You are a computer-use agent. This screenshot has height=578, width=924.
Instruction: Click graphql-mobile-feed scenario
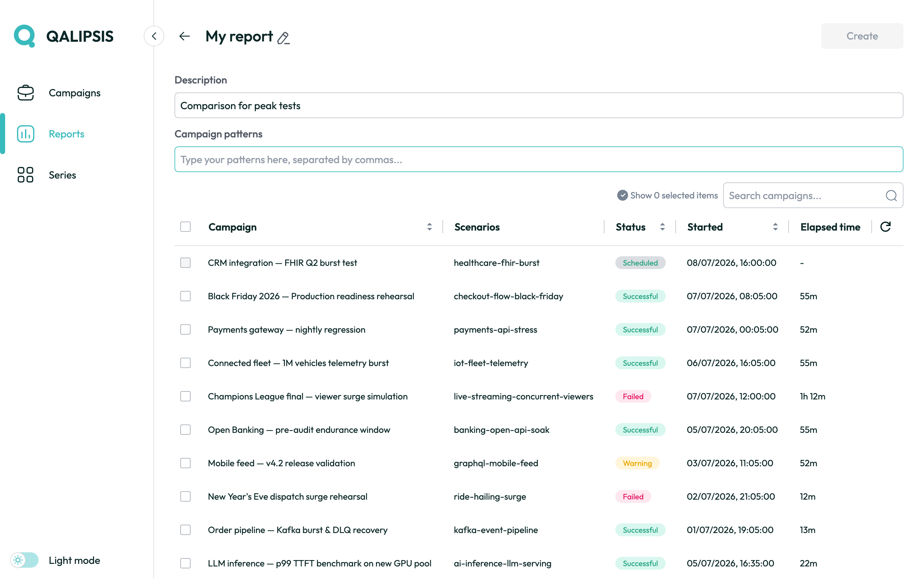point(496,463)
